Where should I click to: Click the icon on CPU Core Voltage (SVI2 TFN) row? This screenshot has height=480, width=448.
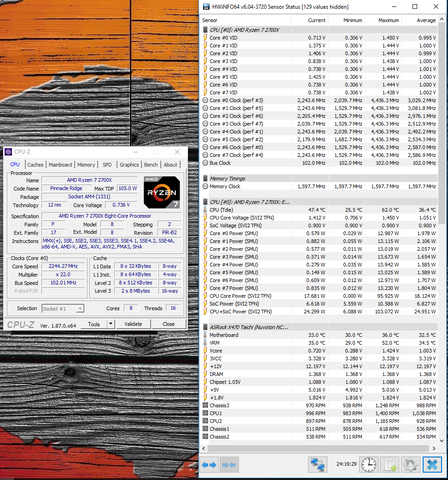(x=205, y=218)
